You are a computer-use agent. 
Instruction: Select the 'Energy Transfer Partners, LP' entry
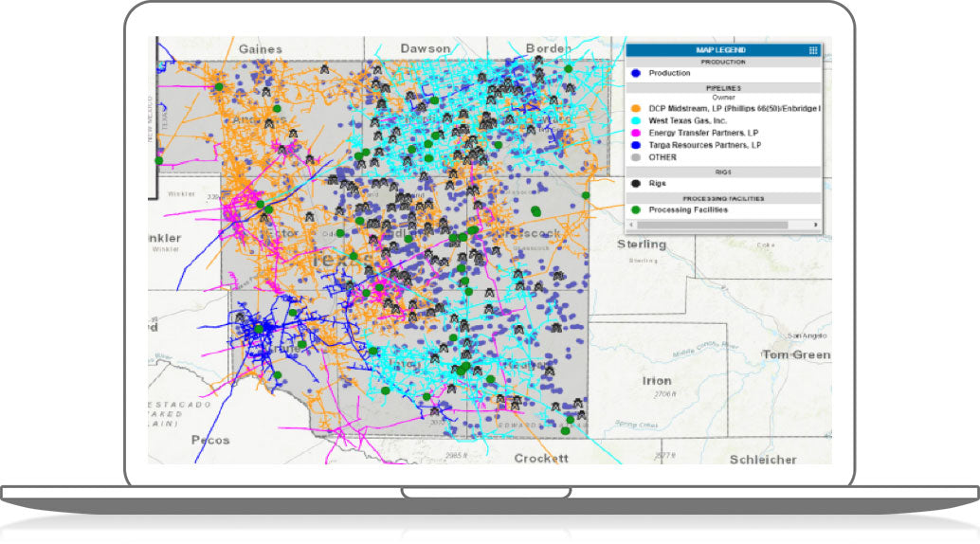[x=703, y=134]
